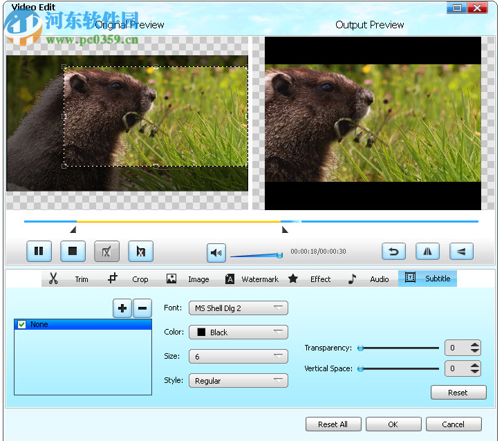Screen dimensions: 504x441
Task: Set the trim end point bracket button
Action: 141,252
